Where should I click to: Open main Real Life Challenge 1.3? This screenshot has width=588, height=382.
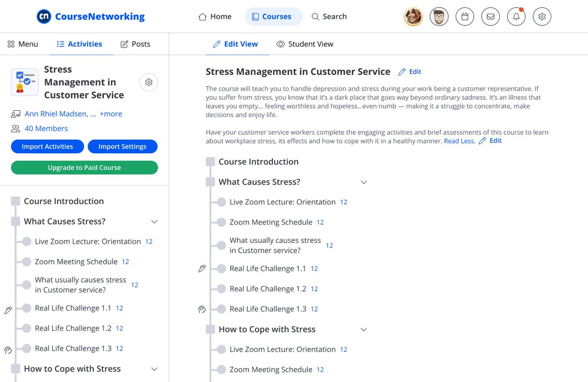(268, 309)
